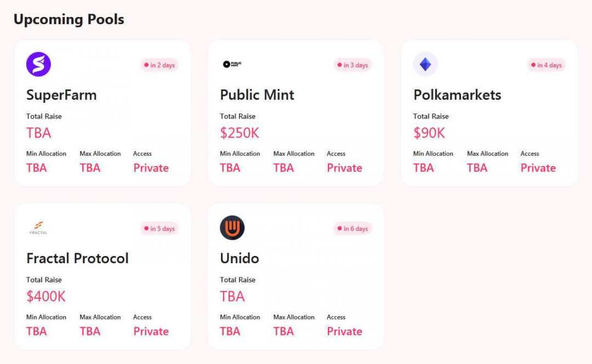Click Private access on Polkamarkets card
The height and width of the screenshot is (364, 592).
click(x=538, y=168)
